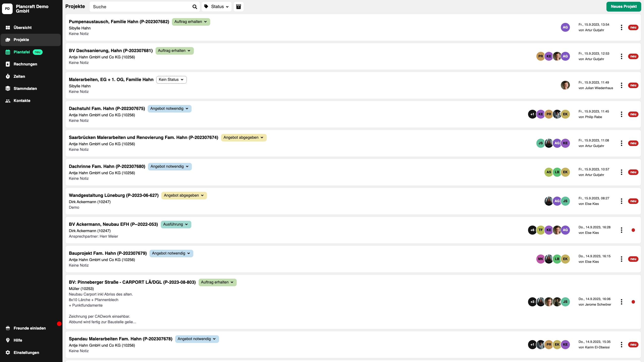The width and height of the screenshot is (644, 362).
Task: Click the Hilfe icon in the sidebar
Action: coord(8,340)
